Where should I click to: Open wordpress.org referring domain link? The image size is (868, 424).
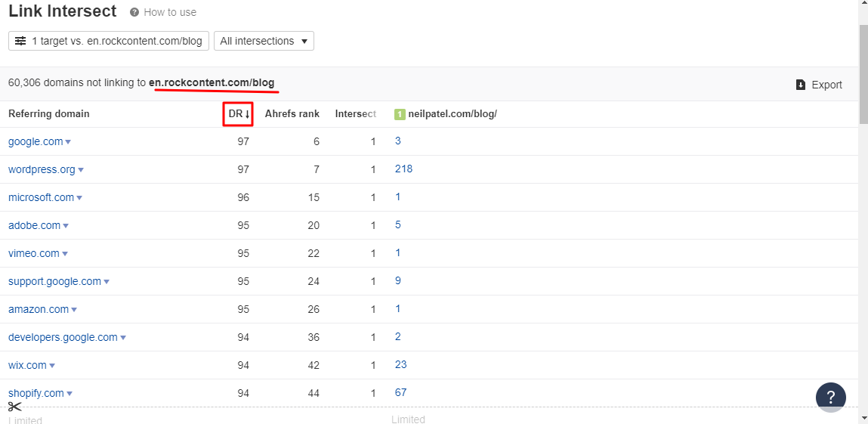click(x=42, y=170)
